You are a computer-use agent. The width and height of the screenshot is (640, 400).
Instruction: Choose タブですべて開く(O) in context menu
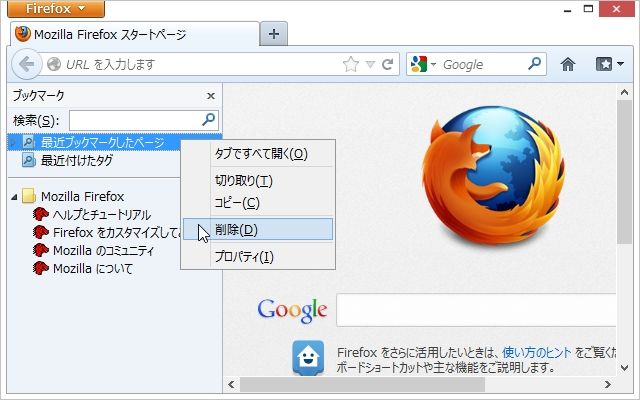point(258,153)
